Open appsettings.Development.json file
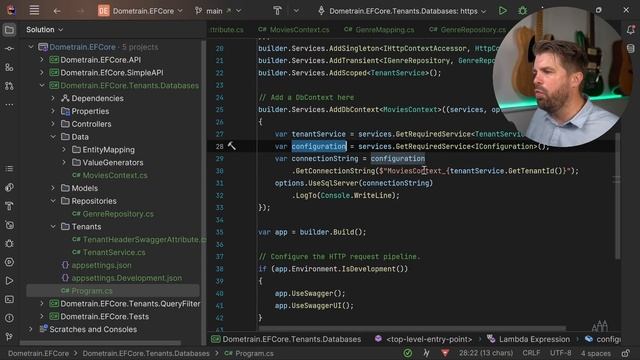 pos(127,278)
